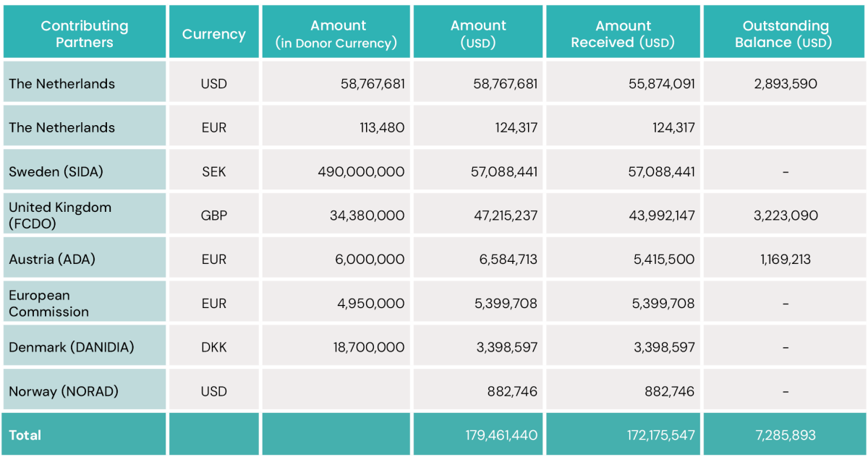
Task: Select the Sweden (SIDA) row label
Action: [56, 171]
